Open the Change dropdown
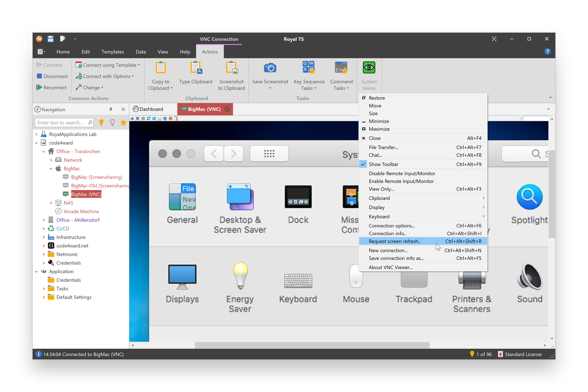The image size is (588, 392). pos(89,87)
